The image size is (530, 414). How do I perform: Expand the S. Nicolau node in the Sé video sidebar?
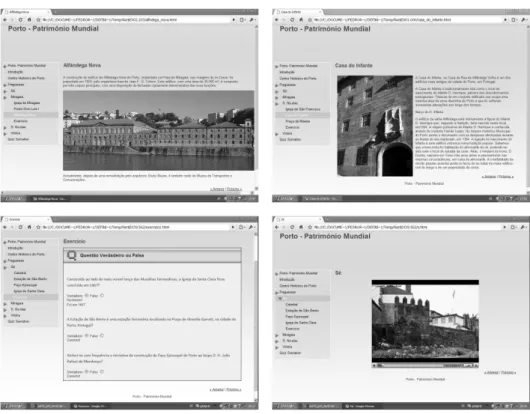point(277,341)
